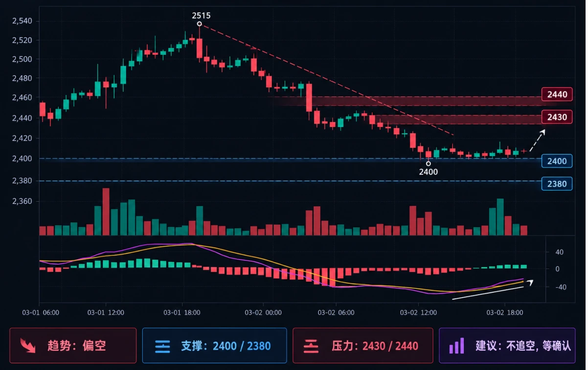
Task: Click the 03-01 06:00 time axis label
Action: (x=41, y=312)
